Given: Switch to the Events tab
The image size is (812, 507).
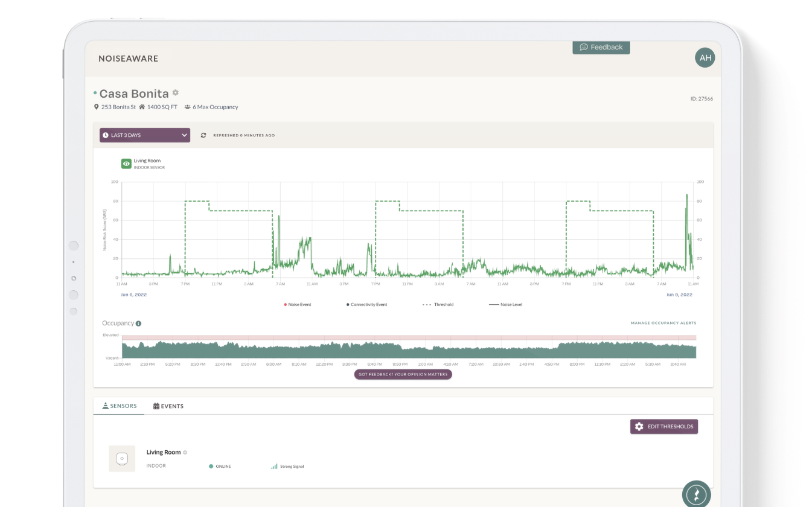Looking at the screenshot, I should tap(168, 406).
